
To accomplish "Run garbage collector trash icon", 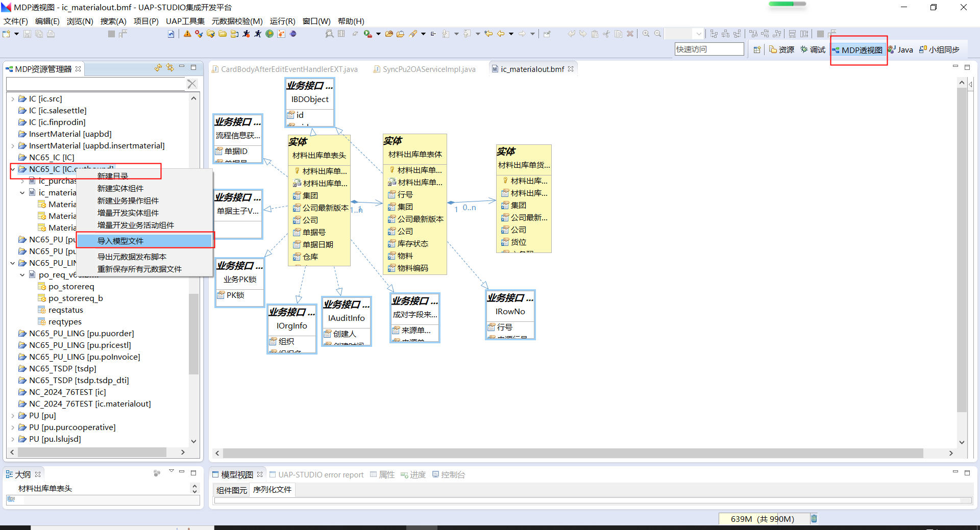I will (x=814, y=518).
